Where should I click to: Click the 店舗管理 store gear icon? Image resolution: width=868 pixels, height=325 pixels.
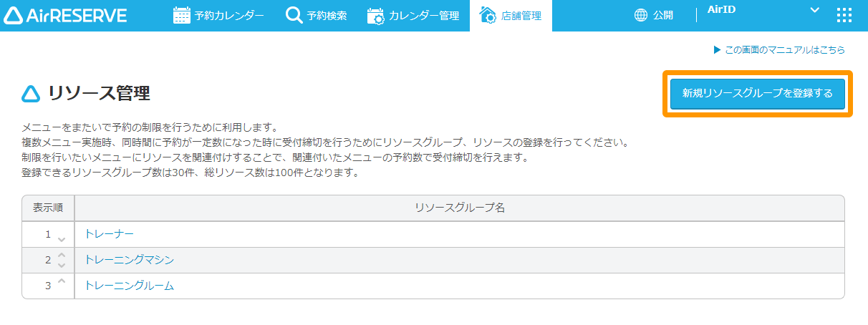point(488,15)
